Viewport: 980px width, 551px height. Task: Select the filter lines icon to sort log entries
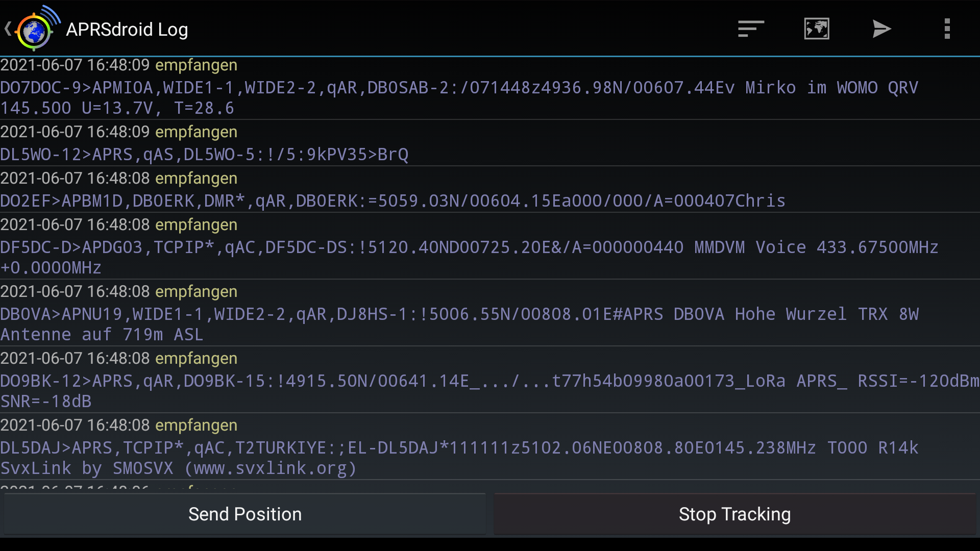[750, 29]
